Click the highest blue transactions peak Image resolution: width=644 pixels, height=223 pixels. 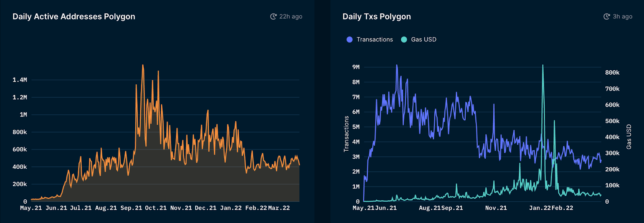[397, 66]
